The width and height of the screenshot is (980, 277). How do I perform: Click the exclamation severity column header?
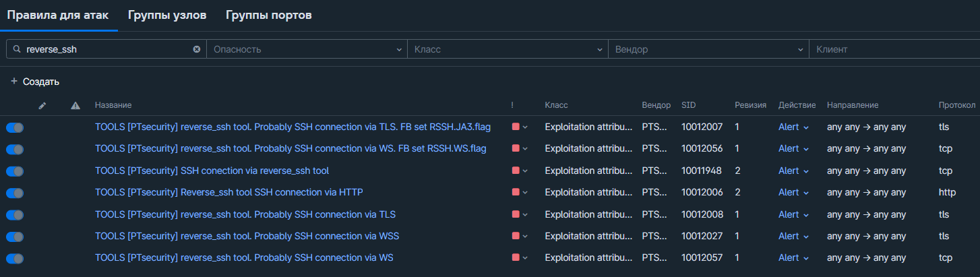pos(512,105)
